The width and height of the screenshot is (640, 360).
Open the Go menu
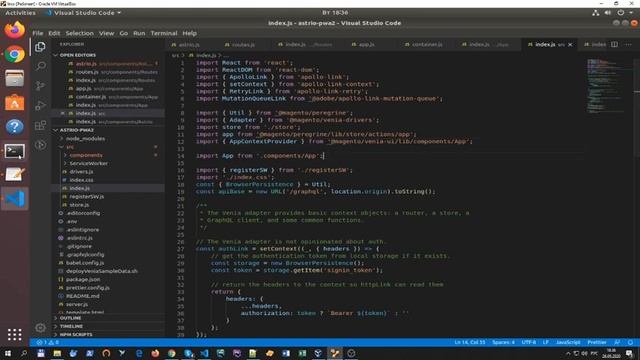[124, 33]
